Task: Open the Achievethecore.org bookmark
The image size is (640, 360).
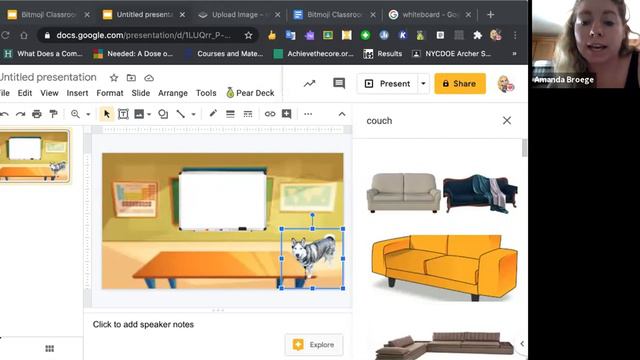Action: [x=313, y=54]
